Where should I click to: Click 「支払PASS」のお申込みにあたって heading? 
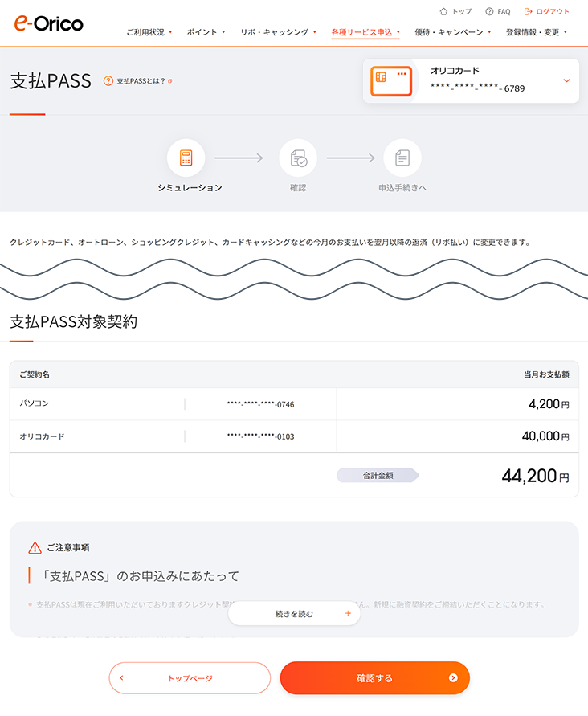click(x=140, y=576)
